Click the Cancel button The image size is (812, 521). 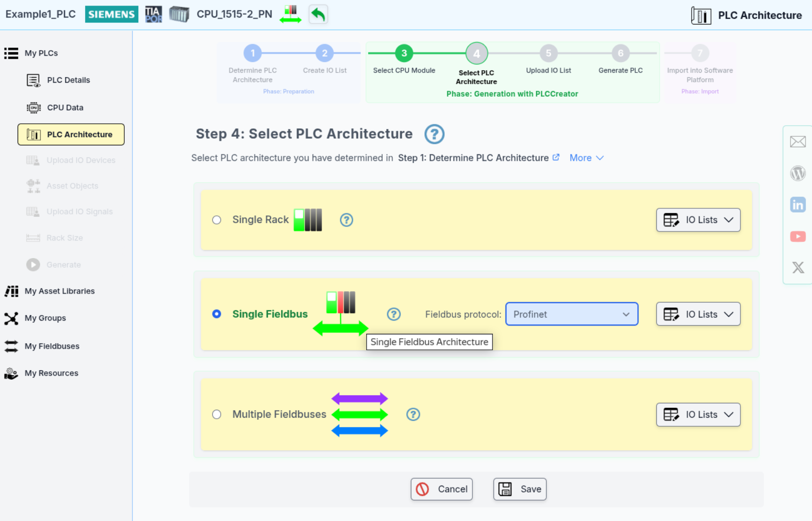[441, 489]
